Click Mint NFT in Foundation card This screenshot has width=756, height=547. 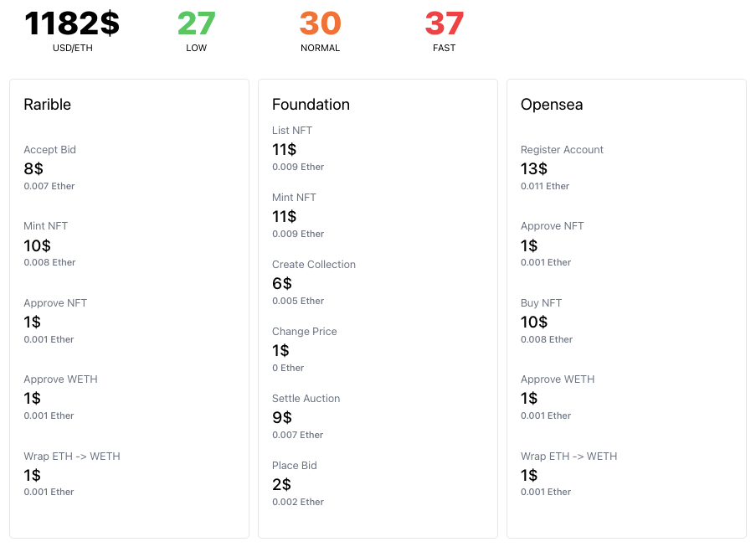(x=294, y=198)
